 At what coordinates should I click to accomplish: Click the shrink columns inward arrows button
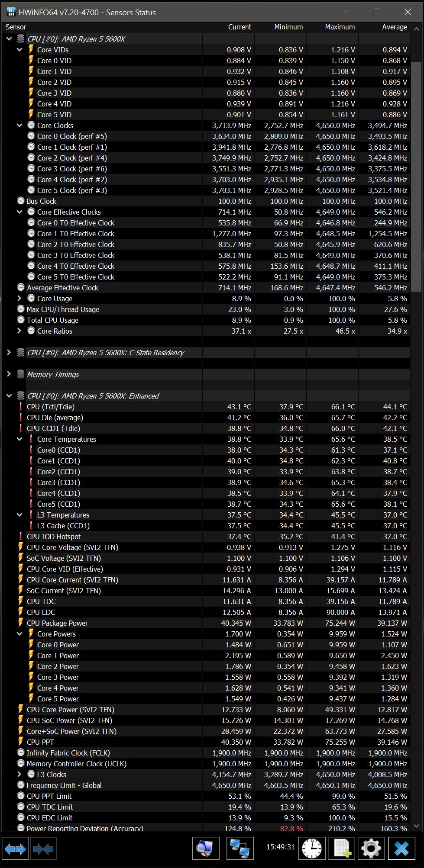[43, 849]
